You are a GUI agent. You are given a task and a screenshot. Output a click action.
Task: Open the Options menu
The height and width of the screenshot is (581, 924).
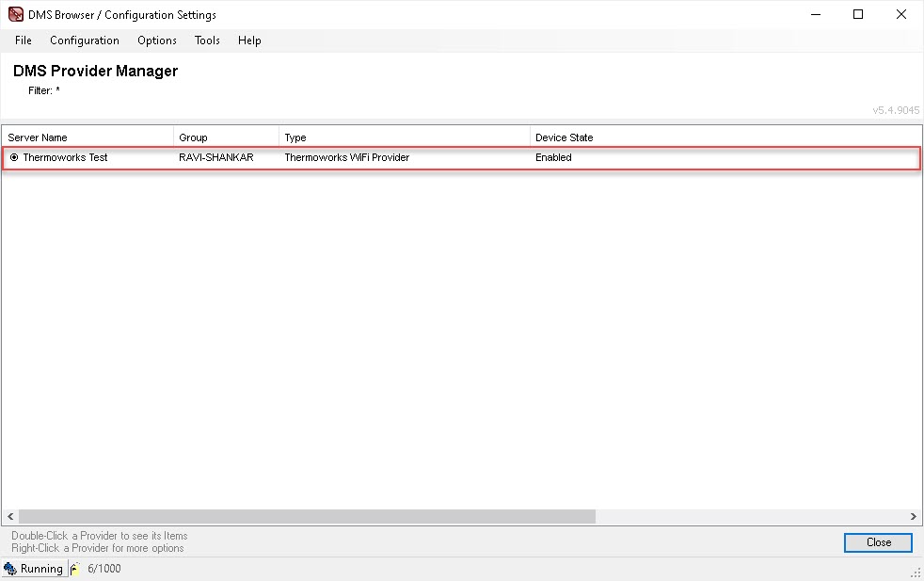[157, 40]
